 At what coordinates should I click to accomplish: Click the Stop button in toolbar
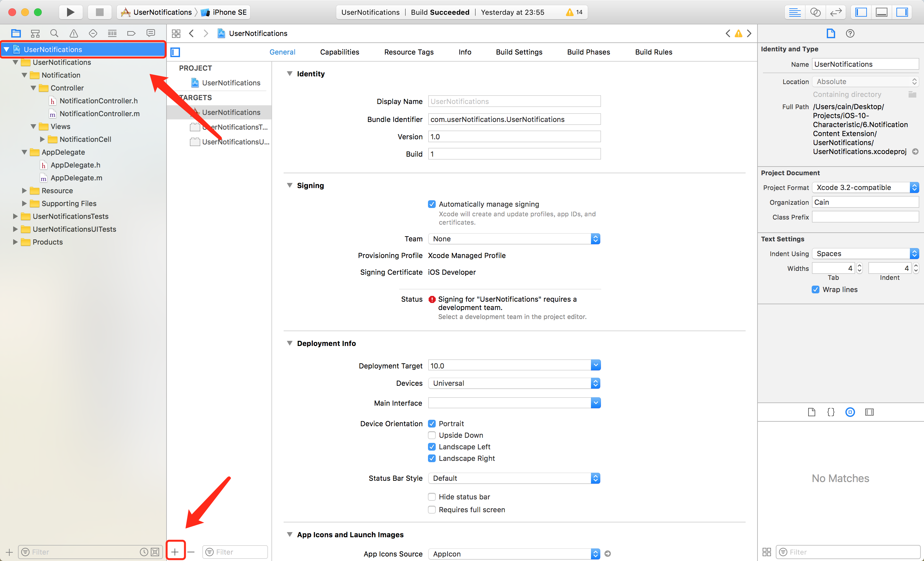click(x=99, y=12)
